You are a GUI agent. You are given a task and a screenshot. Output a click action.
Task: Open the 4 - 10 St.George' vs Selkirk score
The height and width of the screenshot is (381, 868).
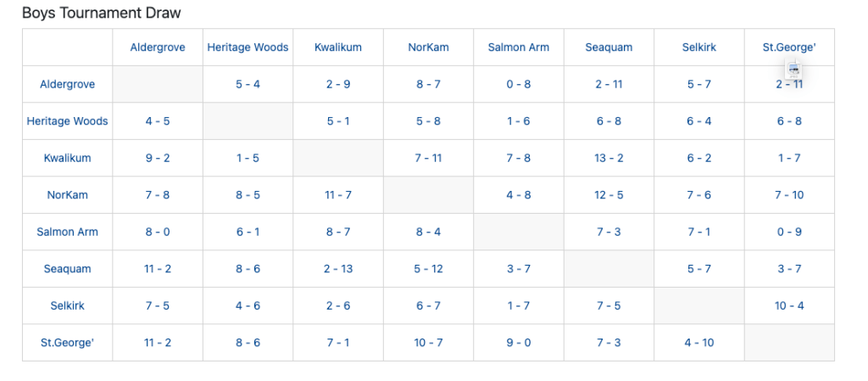pos(699,342)
